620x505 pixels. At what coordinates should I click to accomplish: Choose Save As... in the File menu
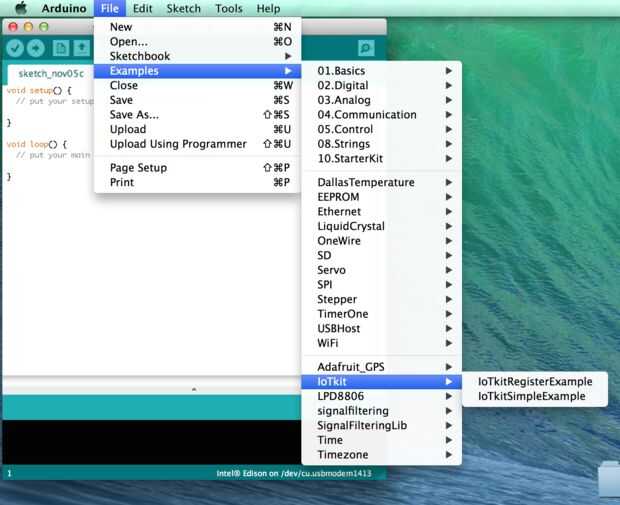tap(197, 115)
